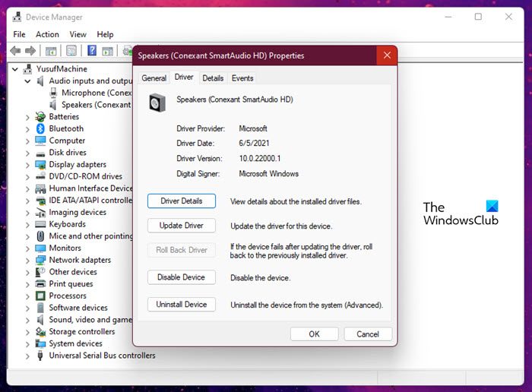The width and height of the screenshot is (532, 392).
Task: Toggle the Show/Hide Action Pane toolbar icon
Action: [108, 51]
